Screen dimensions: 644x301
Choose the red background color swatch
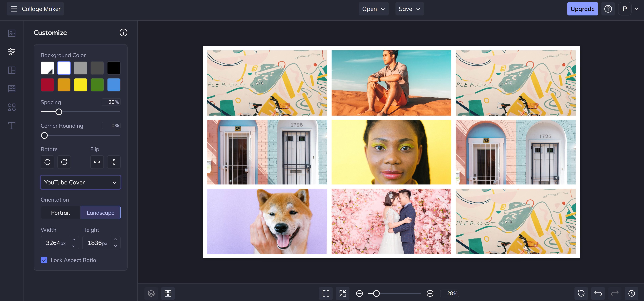(x=47, y=85)
